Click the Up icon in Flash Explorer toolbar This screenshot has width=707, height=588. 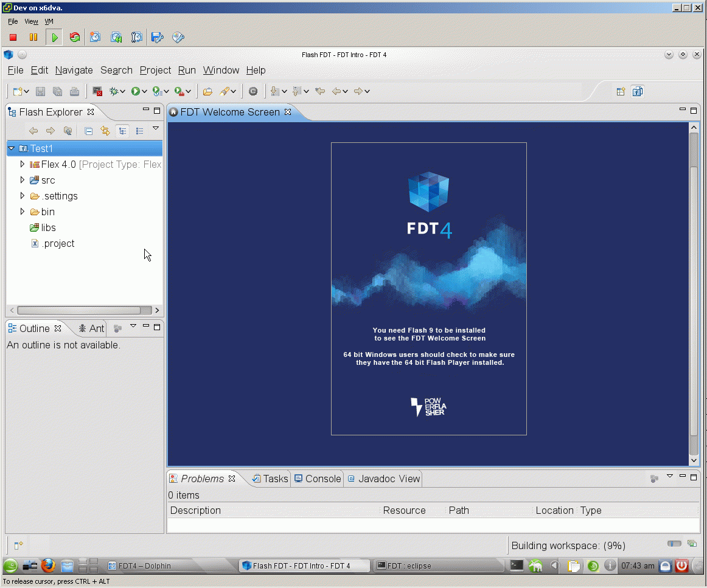(x=68, y=131)
